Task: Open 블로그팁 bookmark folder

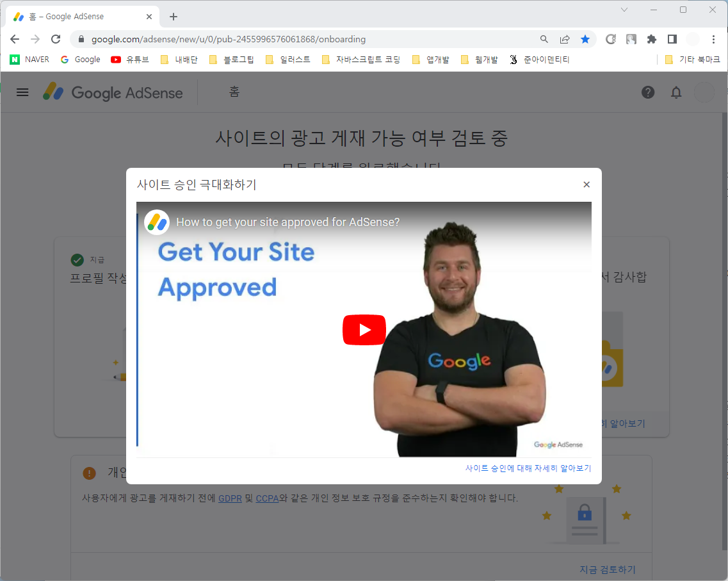Action: (x=231, y=60)
